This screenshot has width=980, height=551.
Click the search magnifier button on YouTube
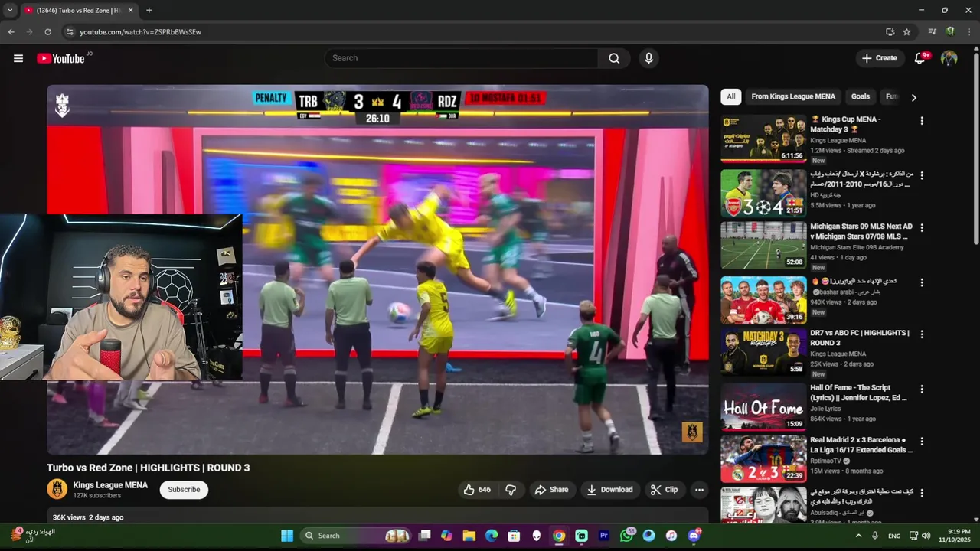[614, 58]
